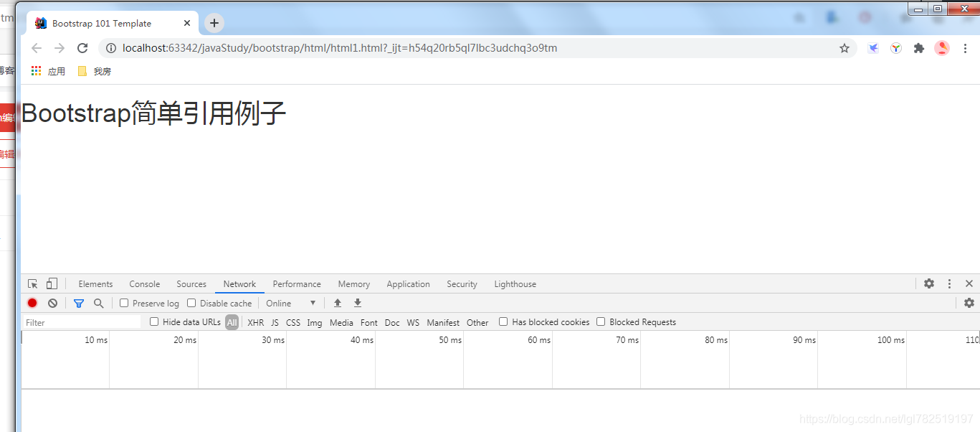The image size is (980, 432).
Task: Filter requests by WS
Action: [x=413, y=322]
